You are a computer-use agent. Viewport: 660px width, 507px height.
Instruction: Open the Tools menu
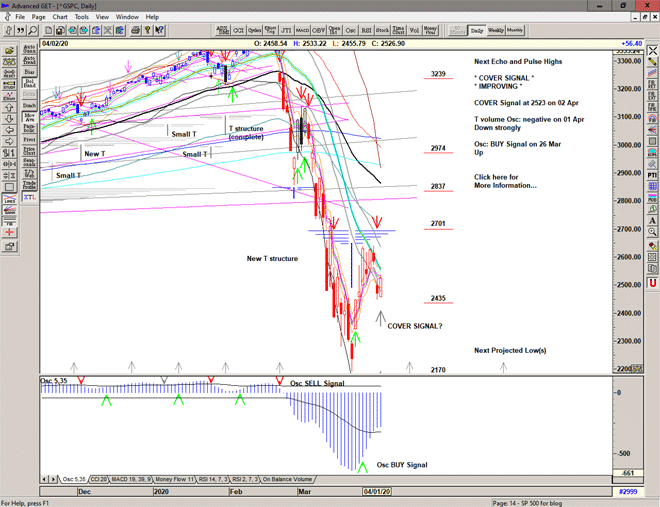(x=82, y=17)
